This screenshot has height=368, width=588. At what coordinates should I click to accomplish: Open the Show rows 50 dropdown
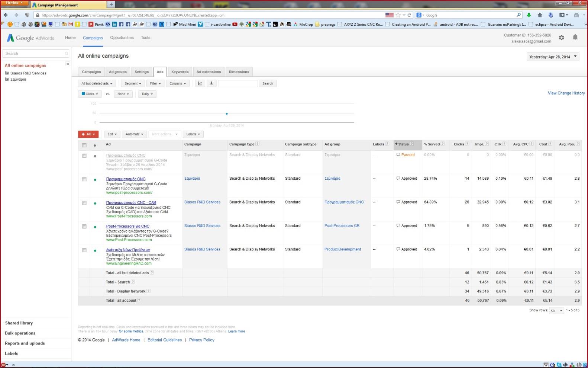[x=556, y=311]
